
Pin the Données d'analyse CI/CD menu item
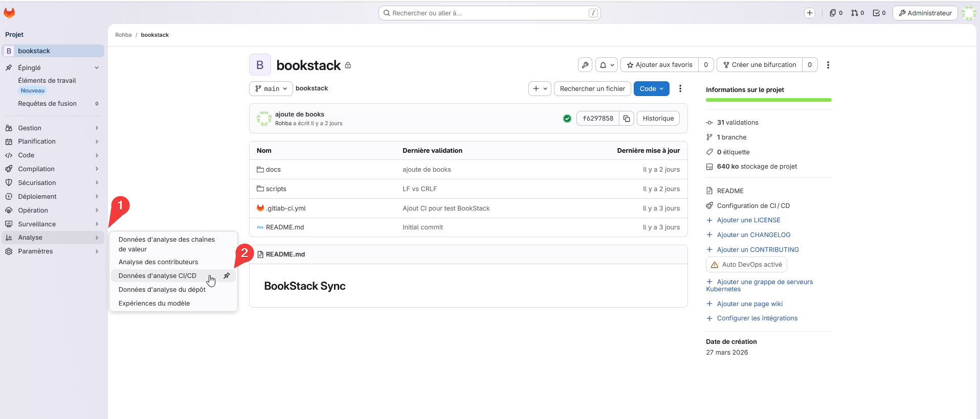227,276
